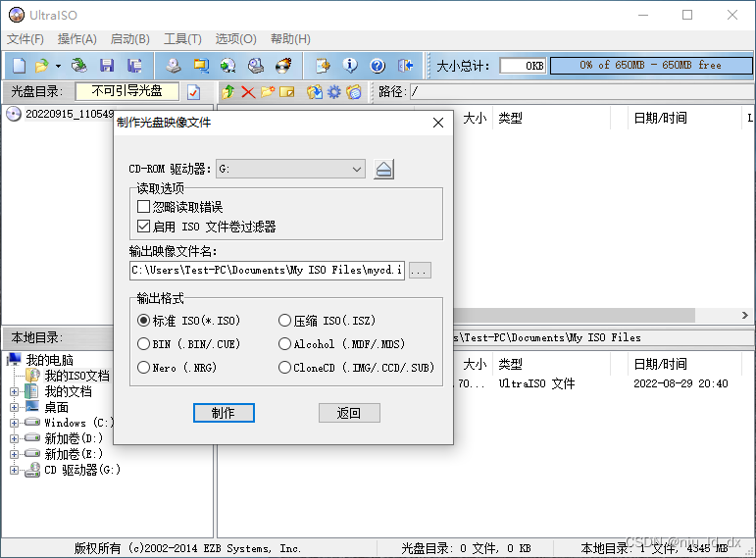Open the CD-ROM 驱动器 G: dropdown
Image resolution: width=756 pixels, height=558 pixels.
click(x=291, y=170)
